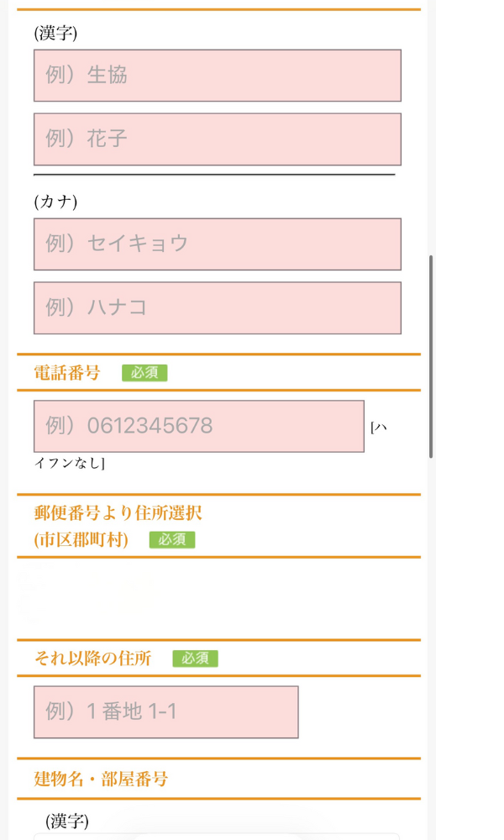
Task: Click the 必須 badge beside (市区郡町村)
Action: coord(172,540)
